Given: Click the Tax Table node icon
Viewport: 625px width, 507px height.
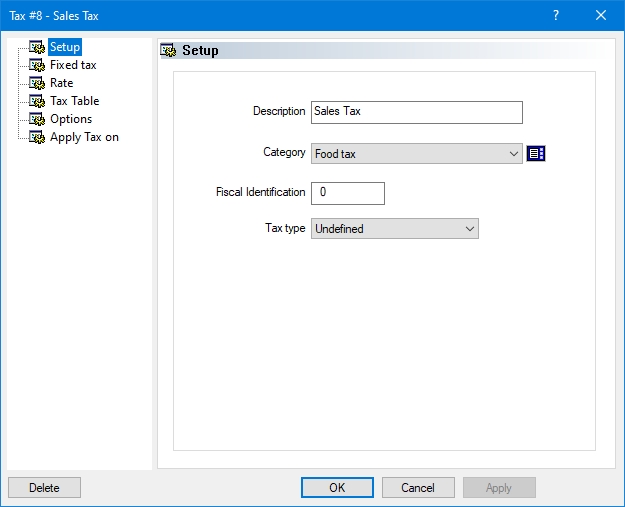Looking at the screenshot, I should tap(37, 101).
